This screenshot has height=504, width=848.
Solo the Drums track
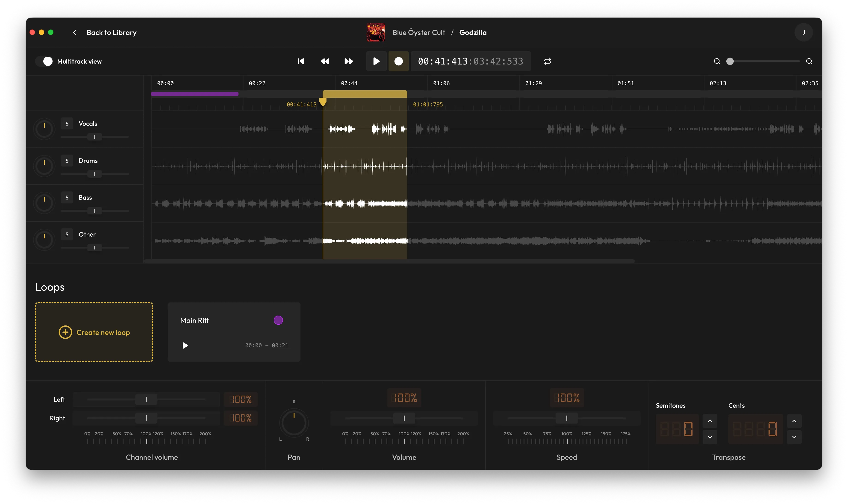click(67, 161)
